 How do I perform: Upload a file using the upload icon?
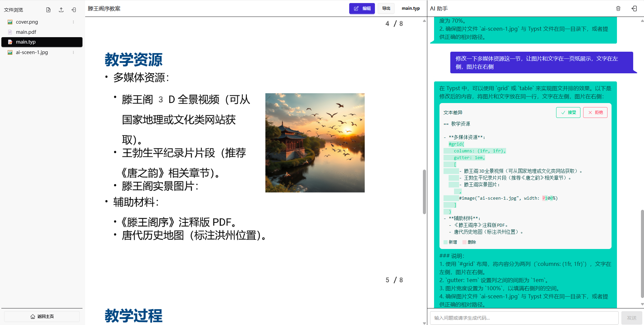coord(61,10)
